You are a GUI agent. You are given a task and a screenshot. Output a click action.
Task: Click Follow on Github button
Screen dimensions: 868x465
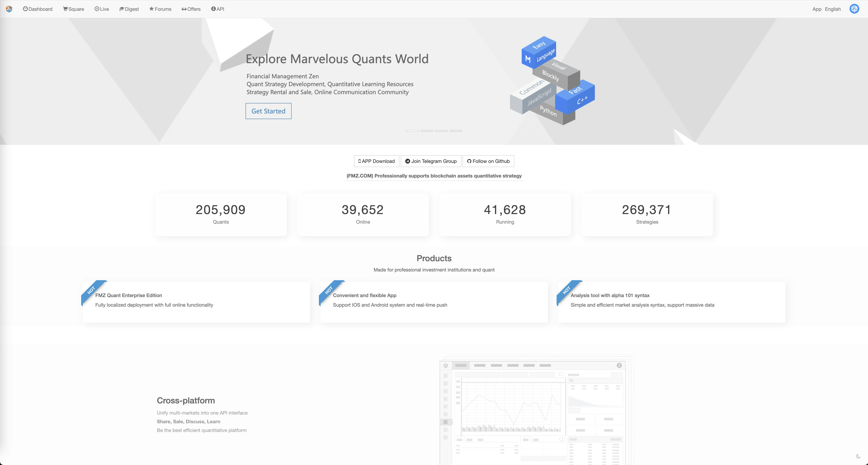pos(488,161)
